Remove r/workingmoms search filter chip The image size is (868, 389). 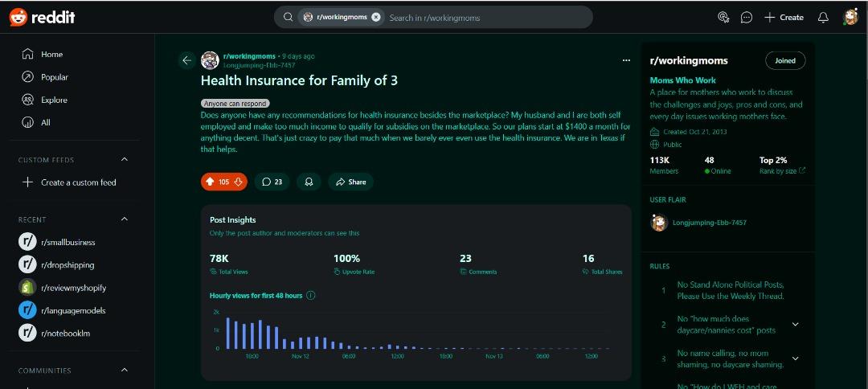pyautogui.click(x=375, y=17)
